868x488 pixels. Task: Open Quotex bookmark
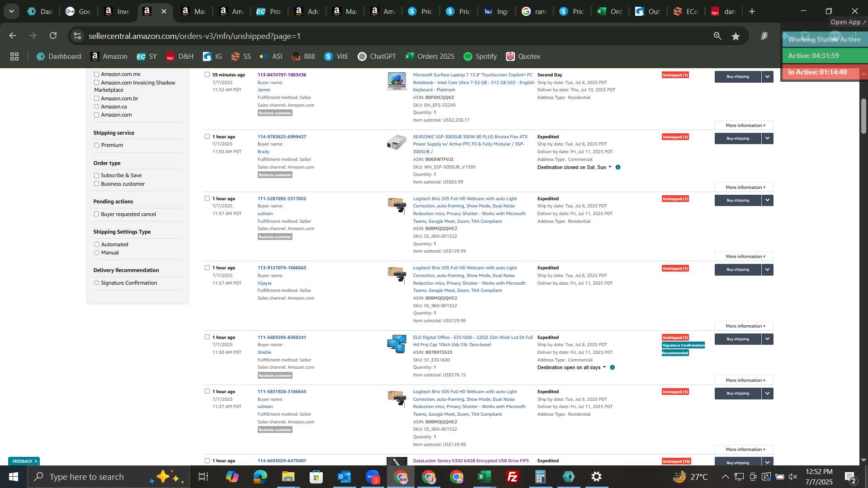tap(523, 56)
